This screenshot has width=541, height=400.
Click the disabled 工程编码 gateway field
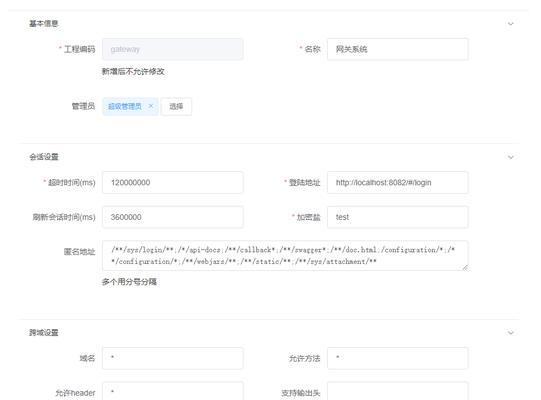tap(173, 49)
